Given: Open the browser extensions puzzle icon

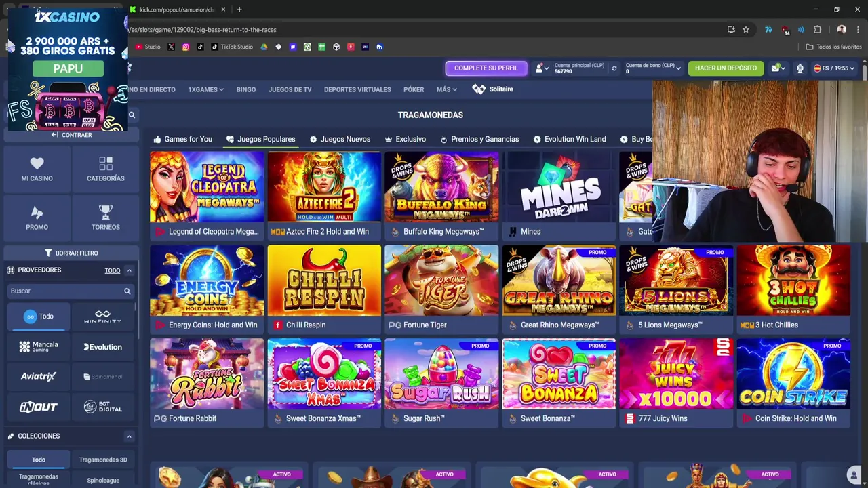Looking at the screenshot, I should point(817,30).
